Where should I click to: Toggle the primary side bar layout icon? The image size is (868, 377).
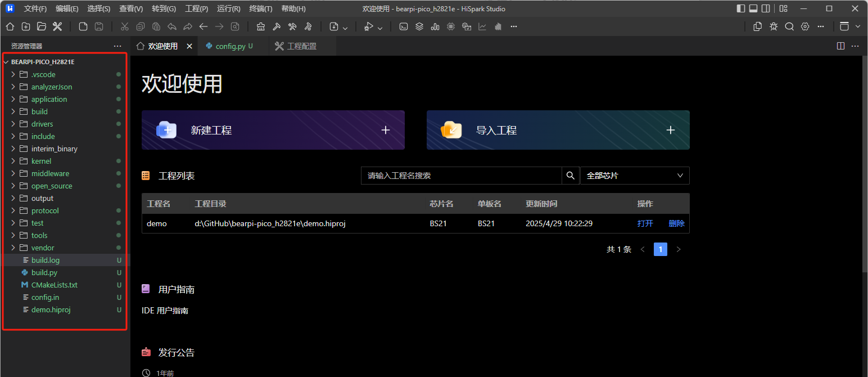coord(741,8)
